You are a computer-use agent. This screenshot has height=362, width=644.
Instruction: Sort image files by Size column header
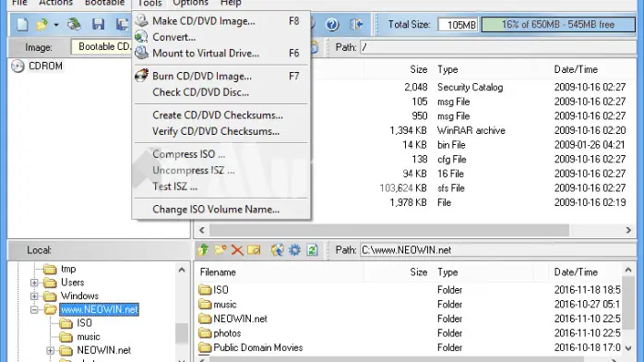[397, 69]
